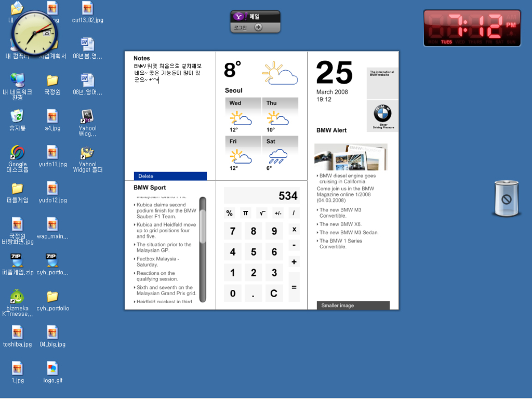Open 'Reactions on the qualifying session' headline
Image resolution: width=532 pixels, height=399 pixels.
(156, 276)
